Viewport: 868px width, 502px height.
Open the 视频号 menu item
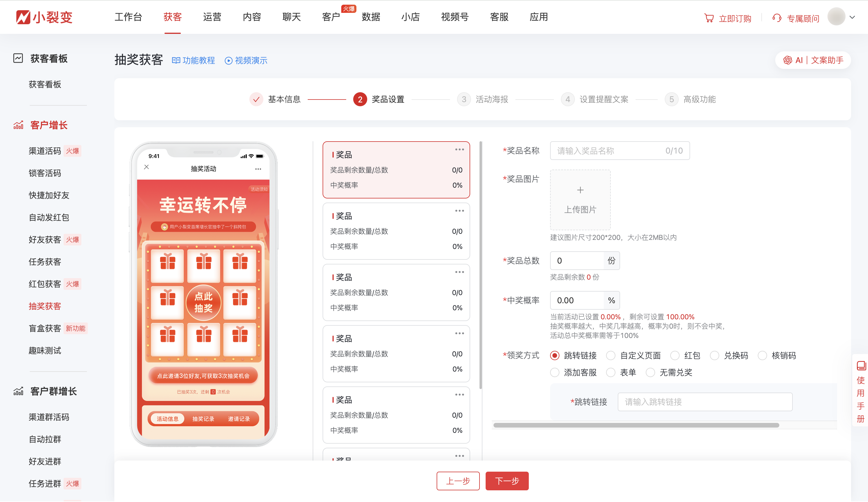pos(454,17)
